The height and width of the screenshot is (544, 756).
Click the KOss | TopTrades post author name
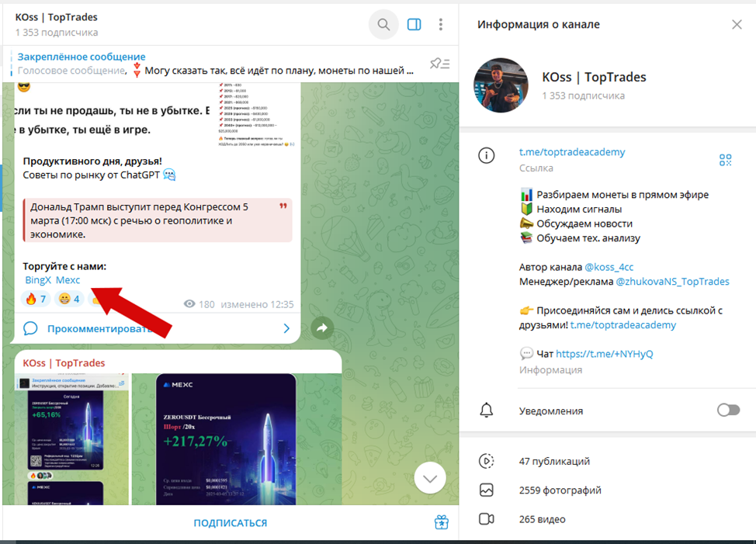pos(64,363)
